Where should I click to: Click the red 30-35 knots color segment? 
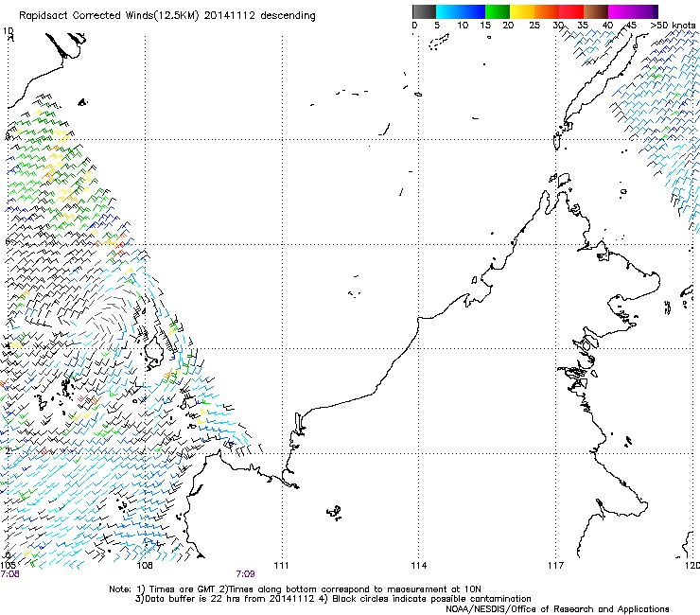pyautogui.click(x=571, y=11)
